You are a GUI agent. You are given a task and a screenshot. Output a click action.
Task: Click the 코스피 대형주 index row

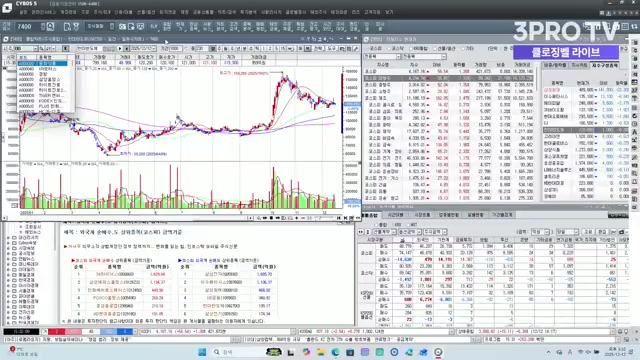[x=448, y=78]
